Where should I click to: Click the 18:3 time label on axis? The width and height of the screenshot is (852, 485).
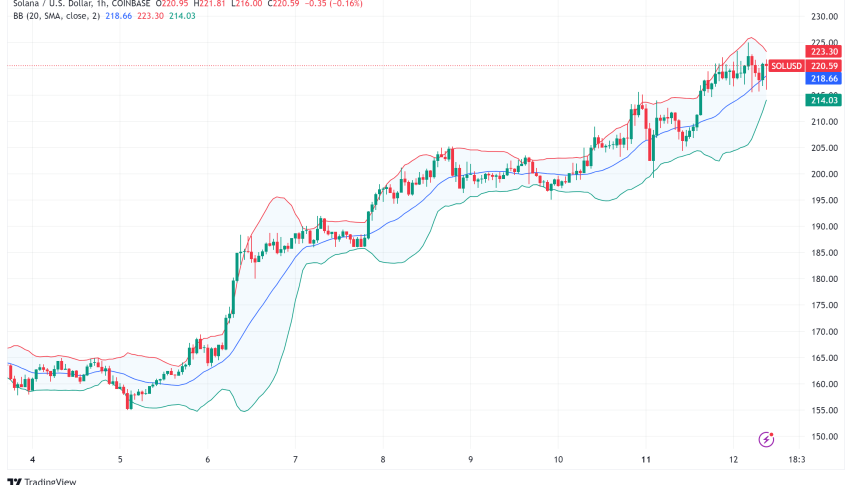tap(797, 459)
